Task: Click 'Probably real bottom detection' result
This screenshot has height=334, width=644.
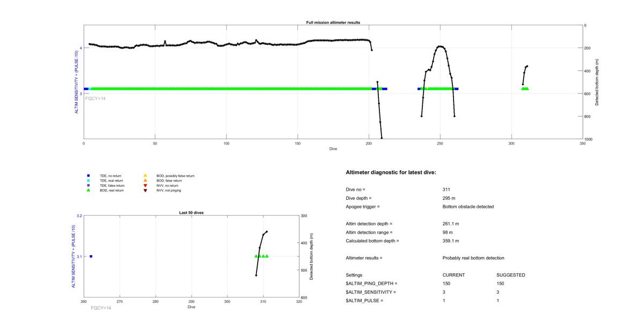Action: point(473,258)
